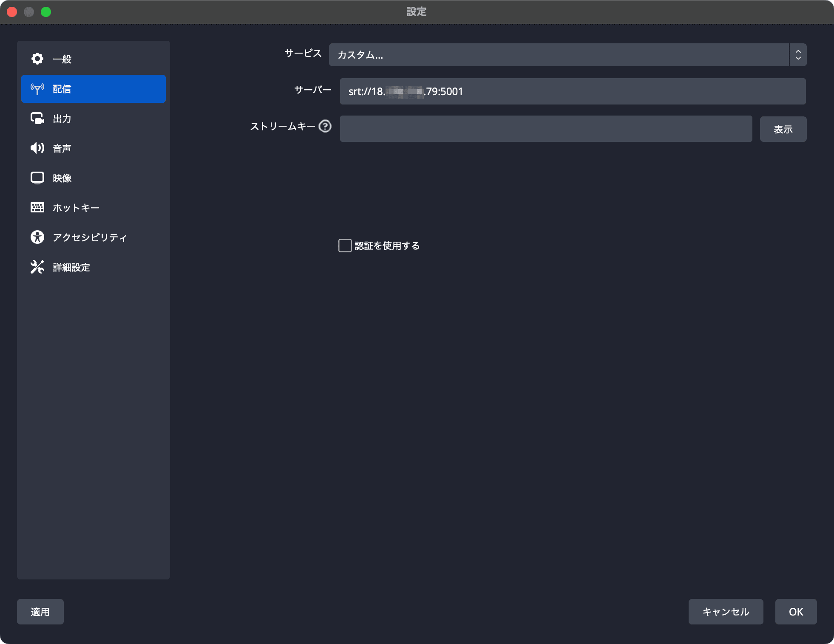
Task: Open the ホットキー settings tab
Action: (94, 208)
